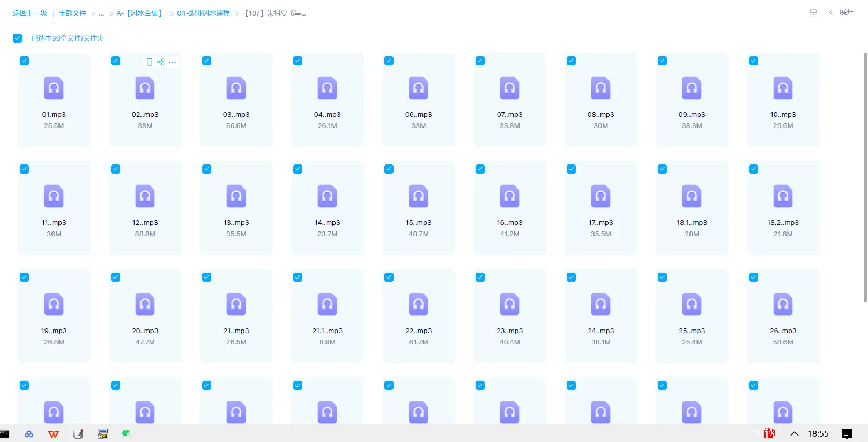Click the 88.8M size under 12..mp3
868x442 pixels.
(x=145, y=234)
